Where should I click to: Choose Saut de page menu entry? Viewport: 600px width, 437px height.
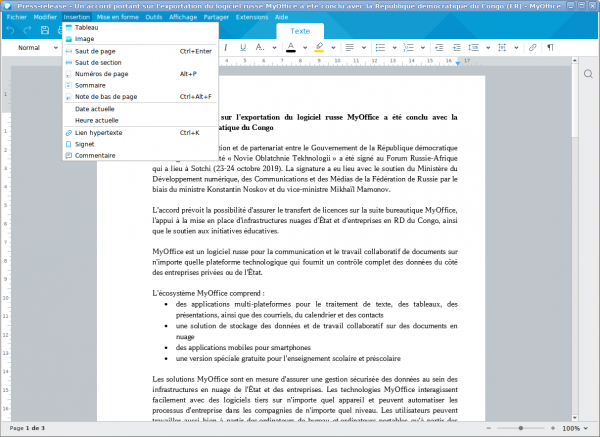(x=95, y=51)
